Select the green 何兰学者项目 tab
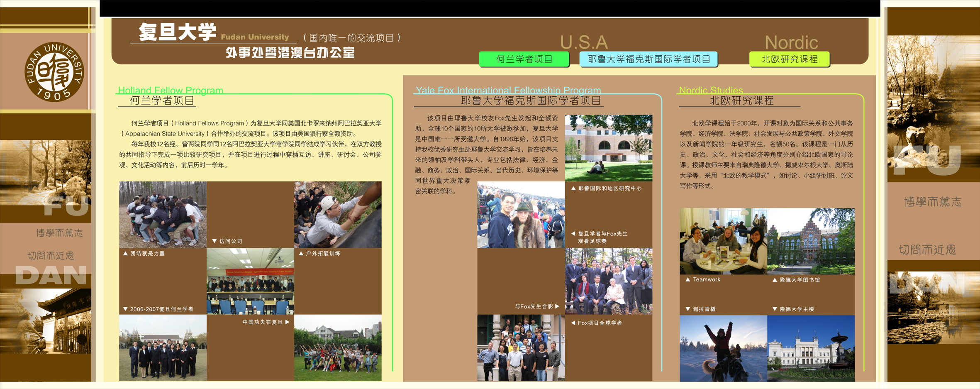Screen dimensions: 980x389 point(524,59)
